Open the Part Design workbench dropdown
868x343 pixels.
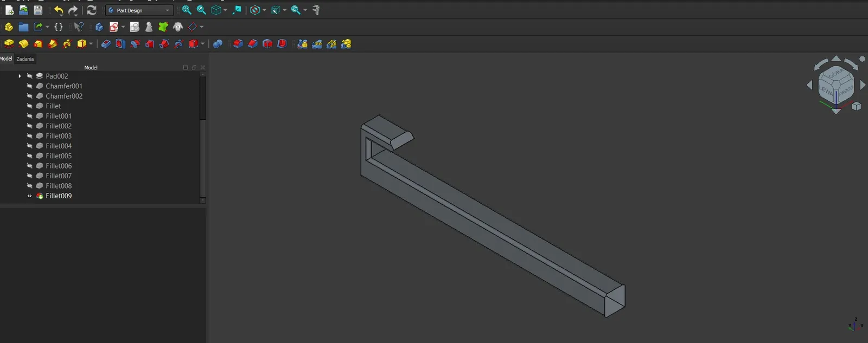tap(139, 10)
